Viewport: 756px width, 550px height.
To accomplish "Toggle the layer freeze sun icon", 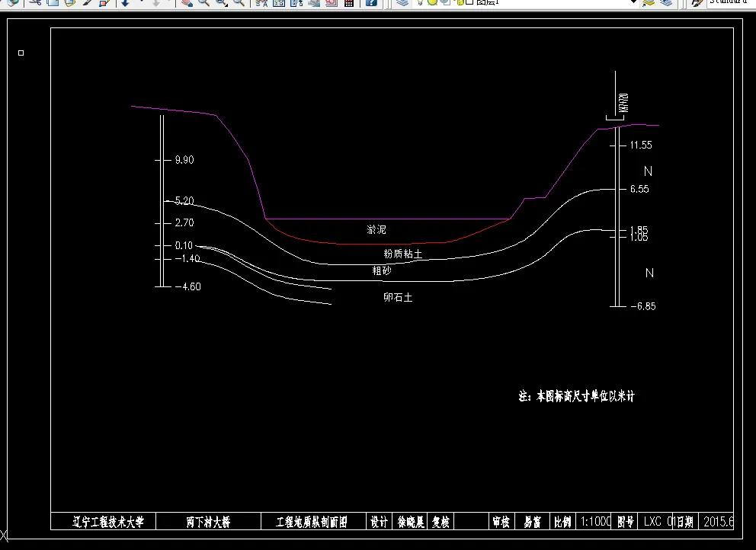I will tap(432, 2).
